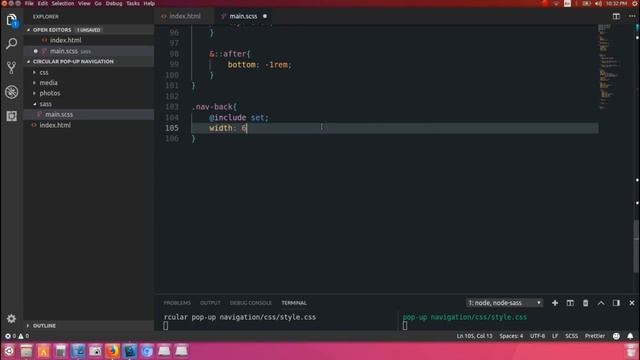The image size is (640, 360).
Task: Open the View menu
Action: tap(84, 3)
